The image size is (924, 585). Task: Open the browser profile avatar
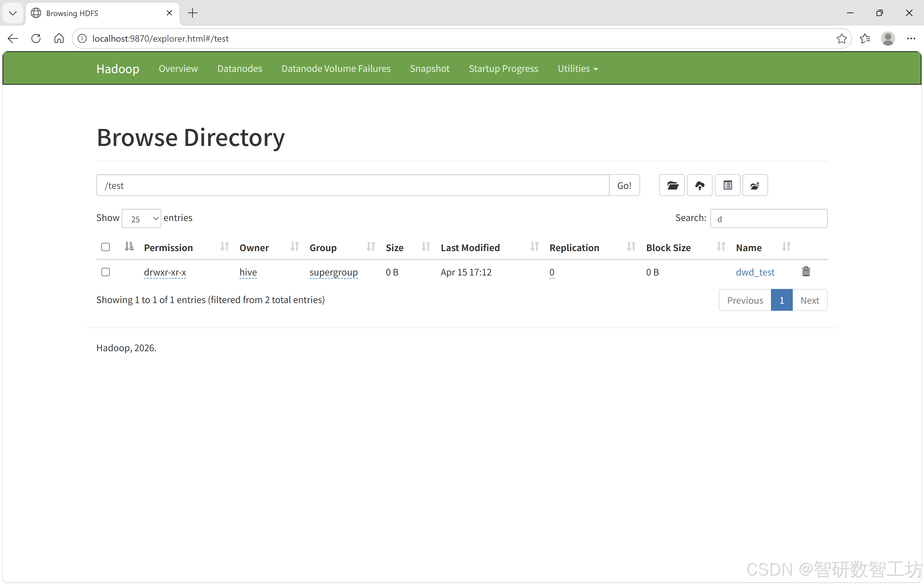pos(888,38)
